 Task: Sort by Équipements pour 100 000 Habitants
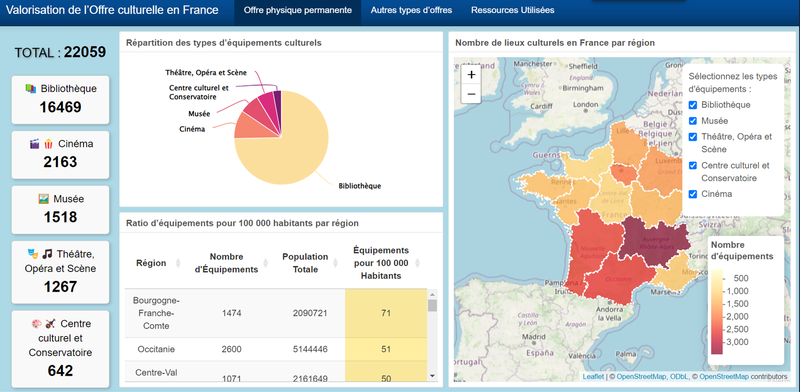click(417, 263)
